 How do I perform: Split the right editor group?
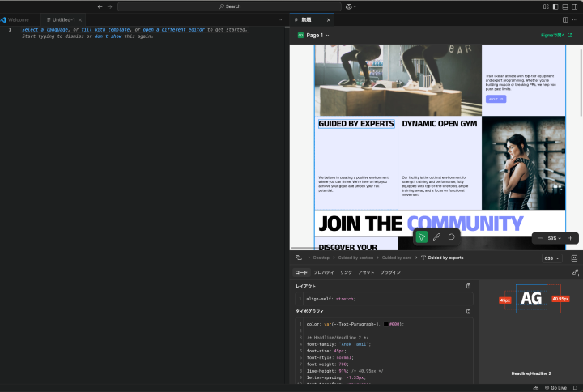(565, 20)
